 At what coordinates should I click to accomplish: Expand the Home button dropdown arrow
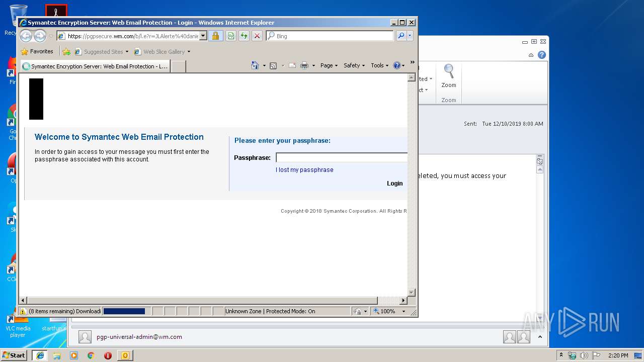pyautogui.click(x=264, y=65)
